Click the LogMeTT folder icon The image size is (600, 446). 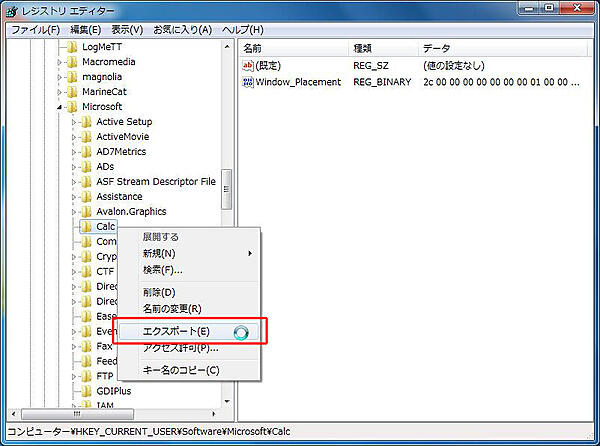(72, 47)
